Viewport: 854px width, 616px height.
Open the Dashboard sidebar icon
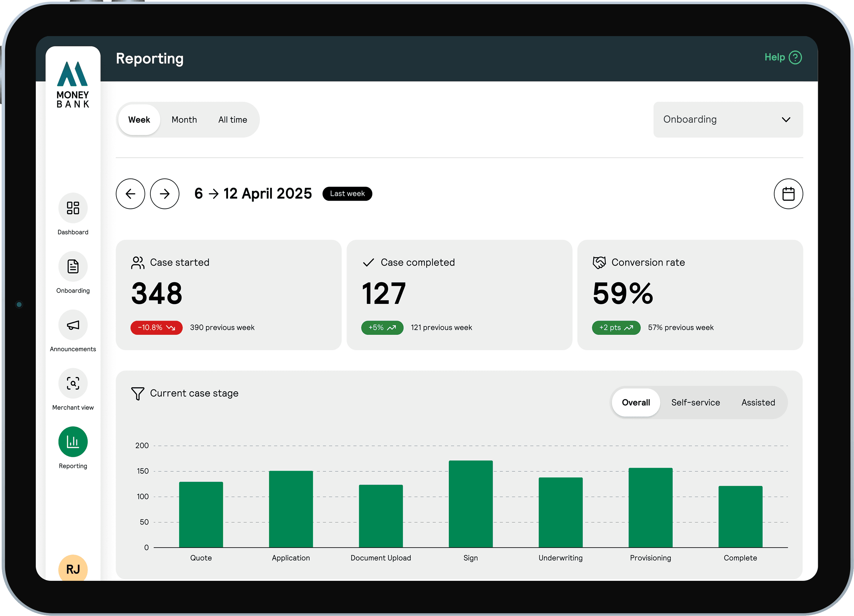pyautogui.click(x=73, y=208)
